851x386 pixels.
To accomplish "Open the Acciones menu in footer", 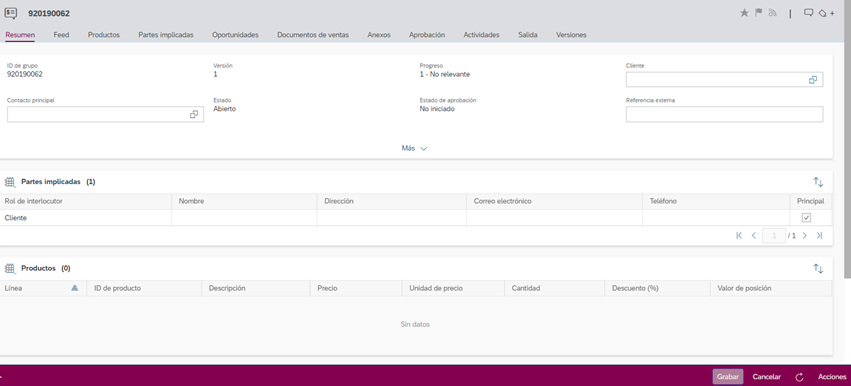I will coord(832,377).
